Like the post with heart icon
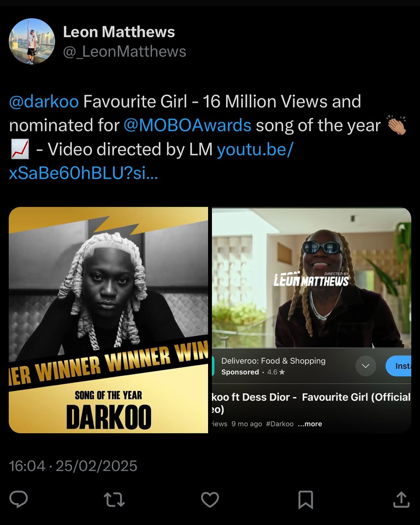 pyautogui.click(x=210, y=500)
